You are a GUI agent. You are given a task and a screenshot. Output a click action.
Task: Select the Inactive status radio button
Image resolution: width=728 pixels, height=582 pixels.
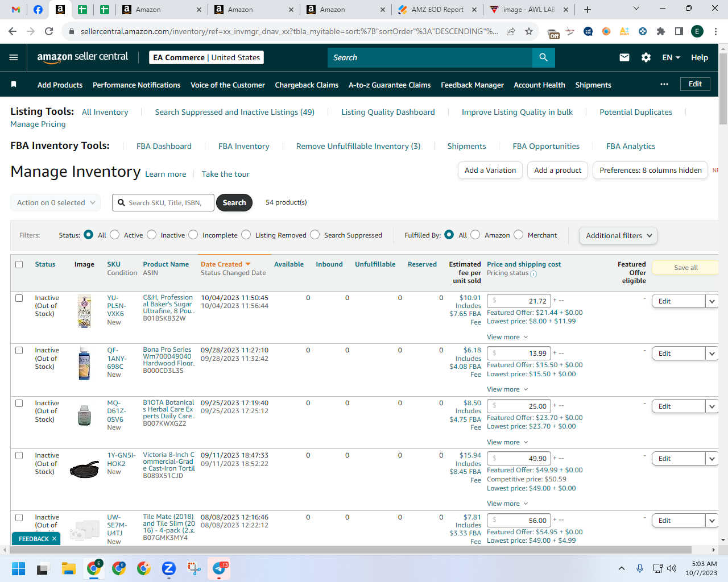(152, 235)
